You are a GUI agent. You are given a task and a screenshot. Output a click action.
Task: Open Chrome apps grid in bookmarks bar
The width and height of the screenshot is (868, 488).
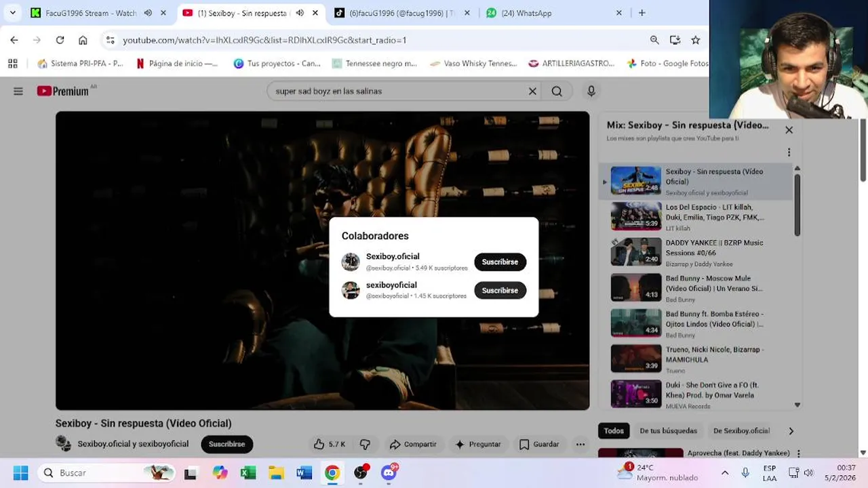click(x=12, y=63)
